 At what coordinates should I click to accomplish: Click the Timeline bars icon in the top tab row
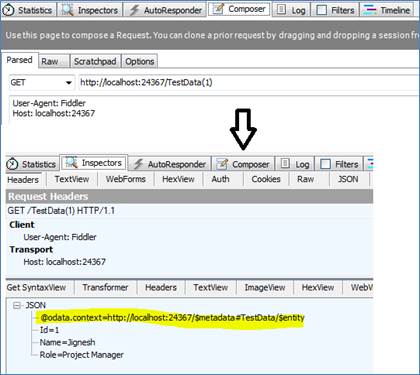(370, 10)
